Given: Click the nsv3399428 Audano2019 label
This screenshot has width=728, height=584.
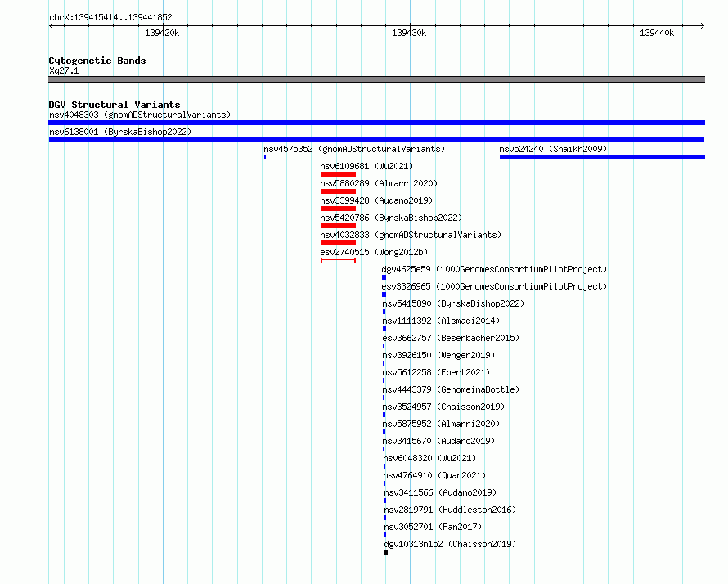Looking at the screenshot, I should click(376, 200).
